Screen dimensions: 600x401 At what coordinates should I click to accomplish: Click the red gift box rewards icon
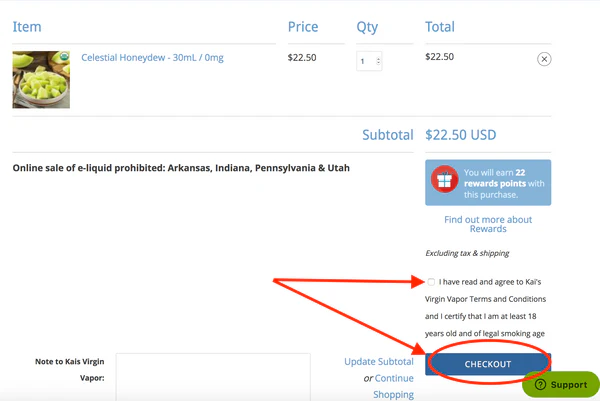tap(443, 181)
